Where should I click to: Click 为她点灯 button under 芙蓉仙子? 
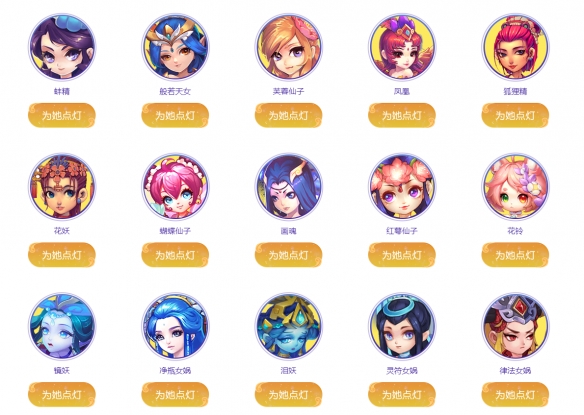tap(289, 115)
